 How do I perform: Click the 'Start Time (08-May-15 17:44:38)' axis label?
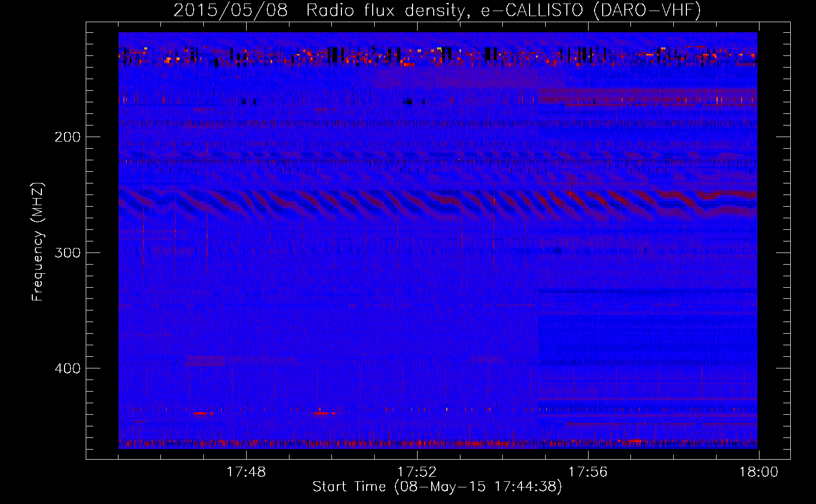tap(437, 487)
